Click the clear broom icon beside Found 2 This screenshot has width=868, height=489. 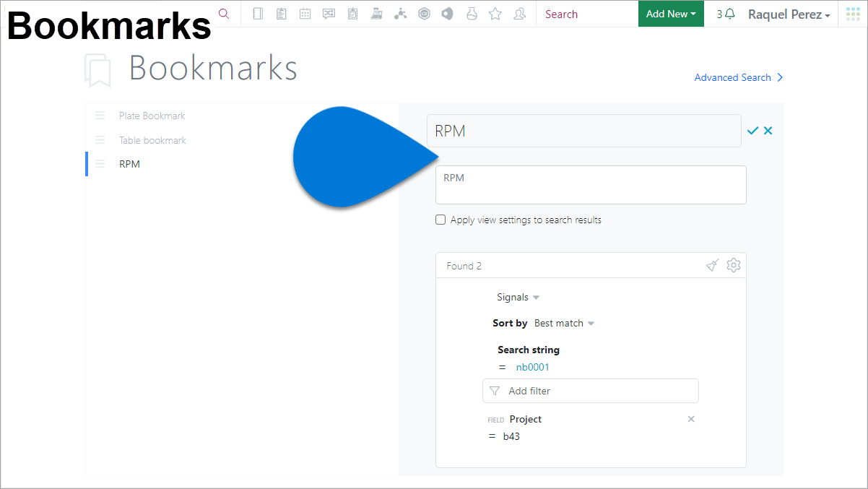[712, 266]
